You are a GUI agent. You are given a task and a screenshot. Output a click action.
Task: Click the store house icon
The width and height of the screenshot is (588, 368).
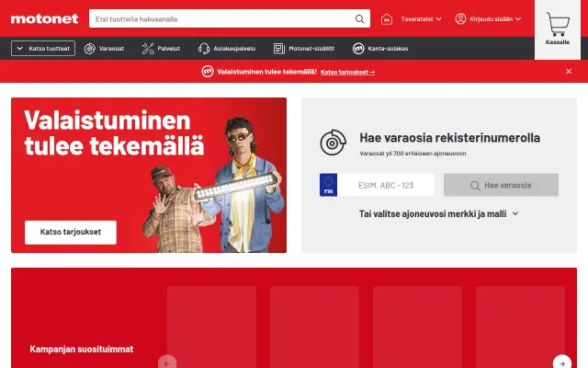[x=387, y=18]
